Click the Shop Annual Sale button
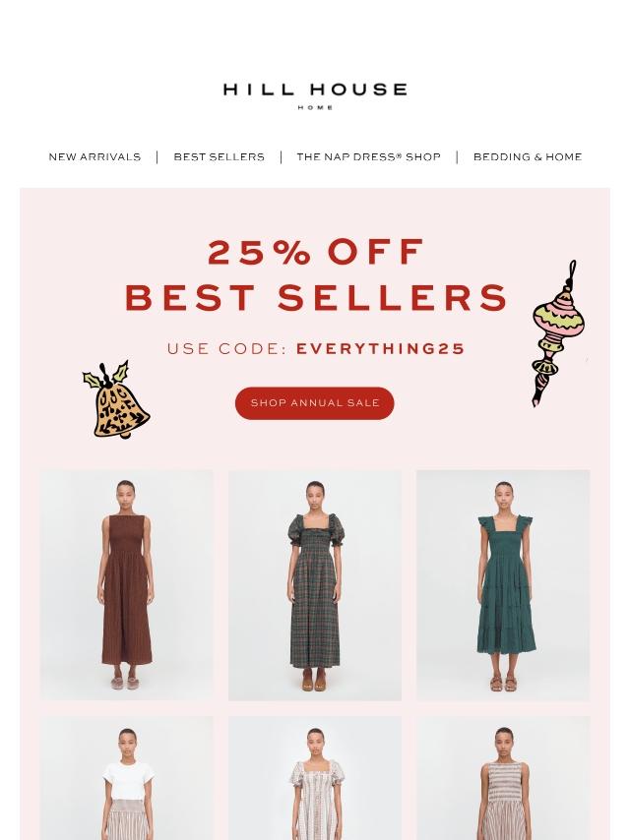The width and height of the screenshot is (630, 840). click(x=315, y=403)
